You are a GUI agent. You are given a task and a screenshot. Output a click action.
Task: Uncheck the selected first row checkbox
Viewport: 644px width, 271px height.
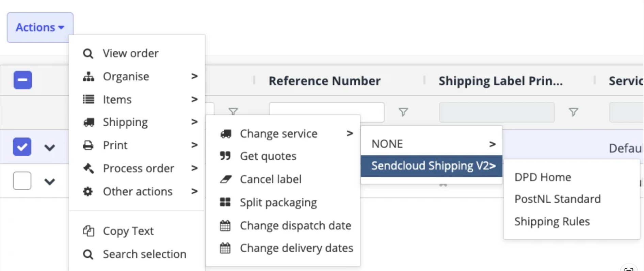(22, 147)
